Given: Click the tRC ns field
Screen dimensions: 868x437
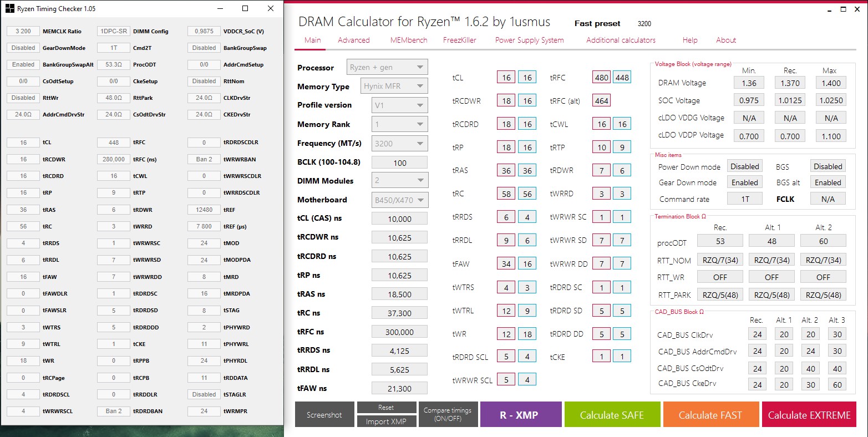Looking at the screenshot, I should (399, 313).
